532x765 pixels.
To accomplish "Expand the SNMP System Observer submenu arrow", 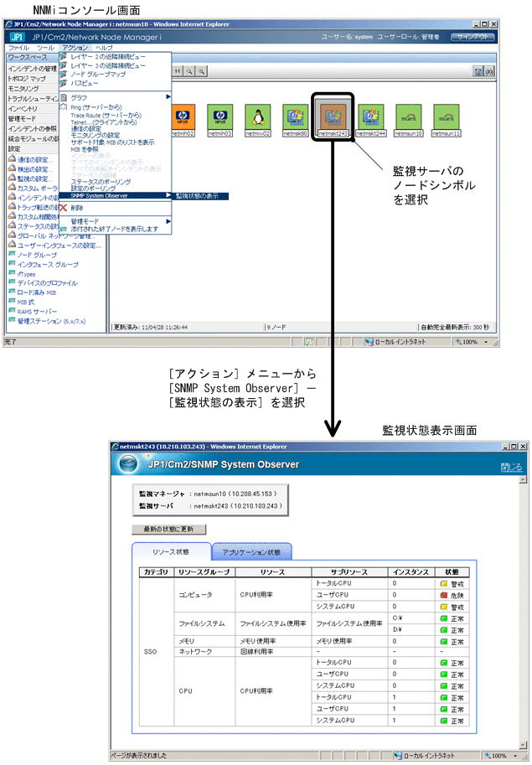I will 168,195.
